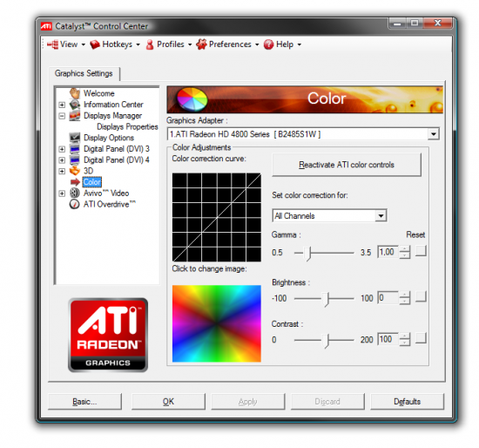Check the Gamma reset box
The height and width of the screenshot is (448, 479).
[421, 251]
